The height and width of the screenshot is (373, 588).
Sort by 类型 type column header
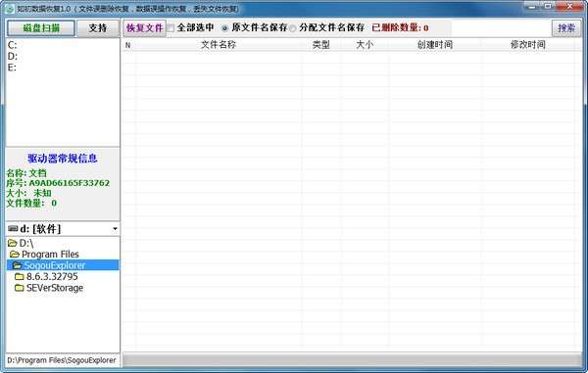(x=321, y=45)
